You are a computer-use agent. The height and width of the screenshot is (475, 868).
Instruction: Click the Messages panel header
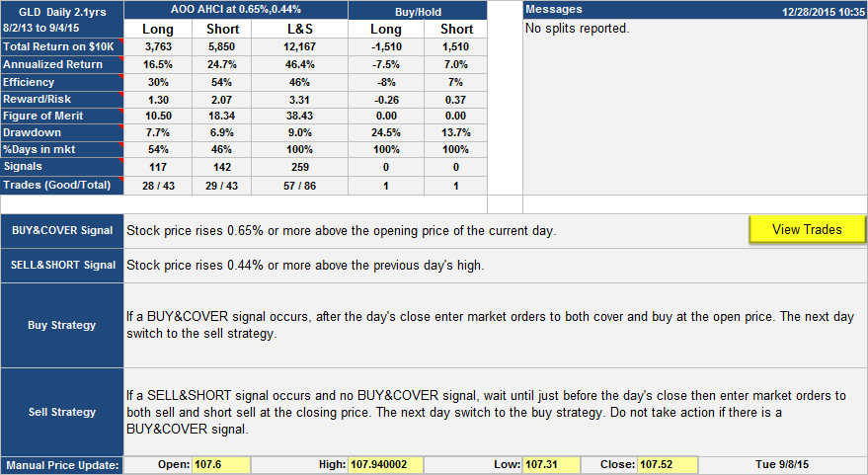point(694,10)
